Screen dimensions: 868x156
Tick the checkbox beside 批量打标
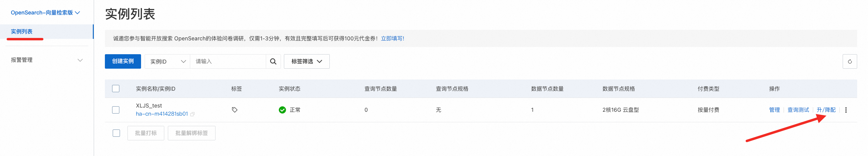pyautogui.click(x=116, y=133)
